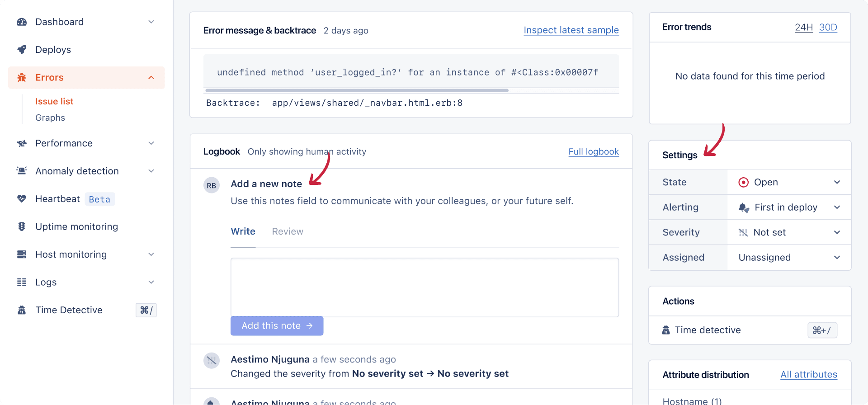
Task: Select the Host monitoring server icon
Action: coord(22,254)
